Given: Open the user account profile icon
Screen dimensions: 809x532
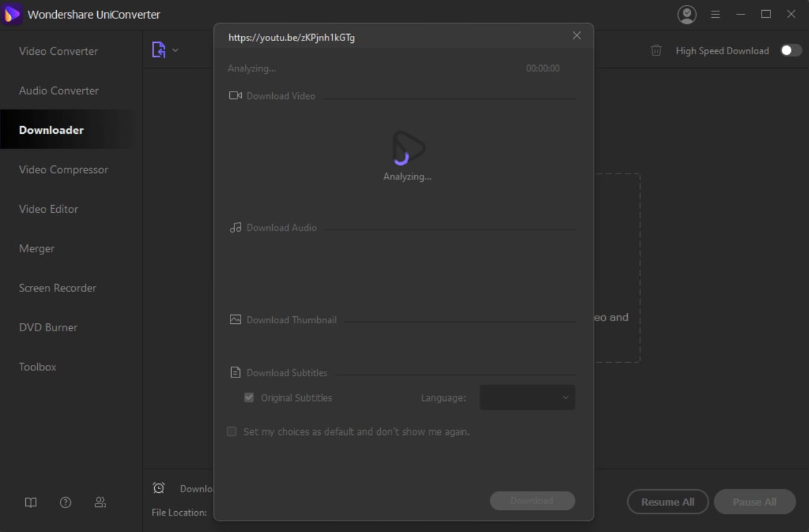Looking at the screenshot, I should coord(686,15).
